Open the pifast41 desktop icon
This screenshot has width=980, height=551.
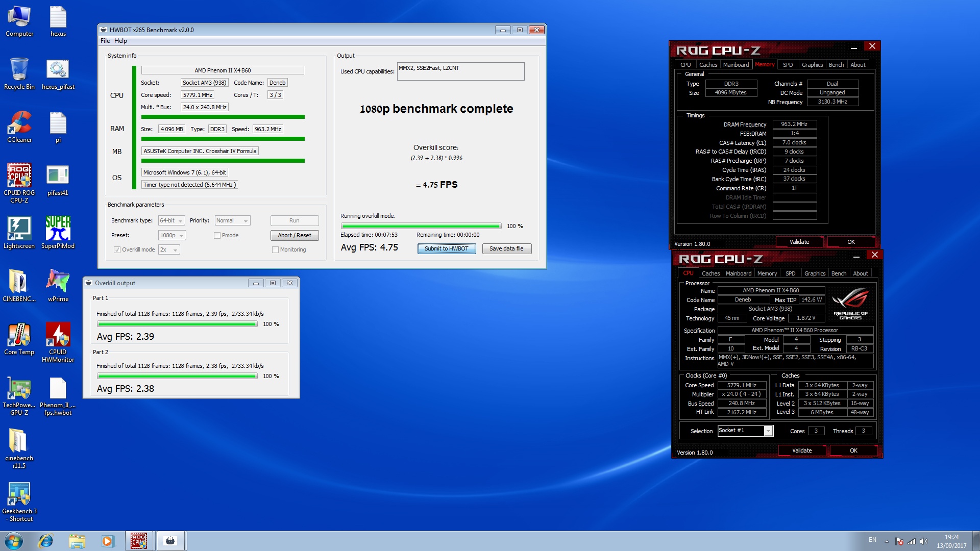pyautogui.click(x=58, y=181)
